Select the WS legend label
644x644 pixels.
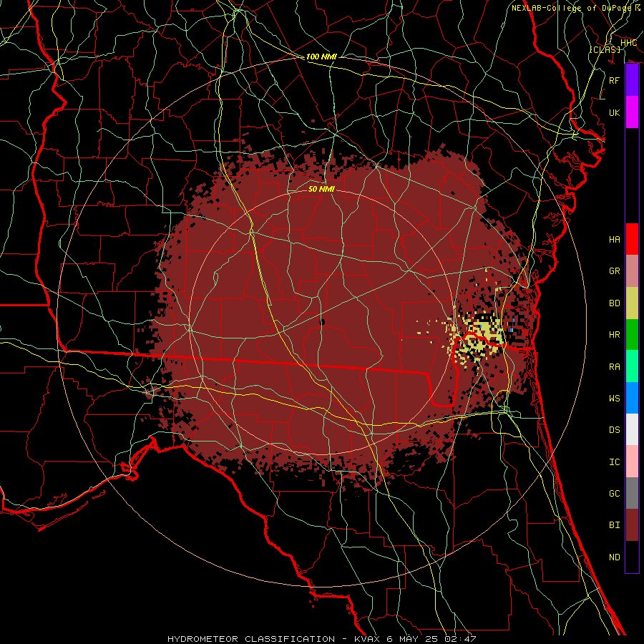pos(614,399)
